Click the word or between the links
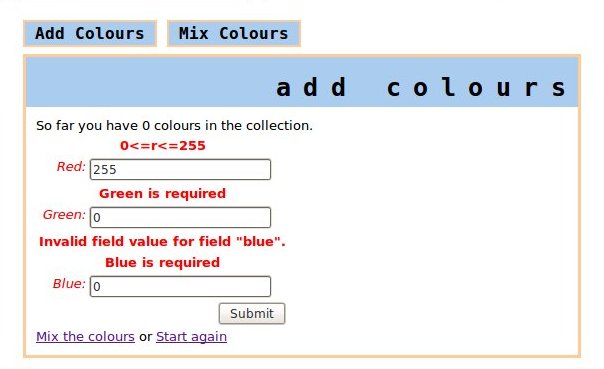The image size is (604, 369). click(x=146, y=337)
